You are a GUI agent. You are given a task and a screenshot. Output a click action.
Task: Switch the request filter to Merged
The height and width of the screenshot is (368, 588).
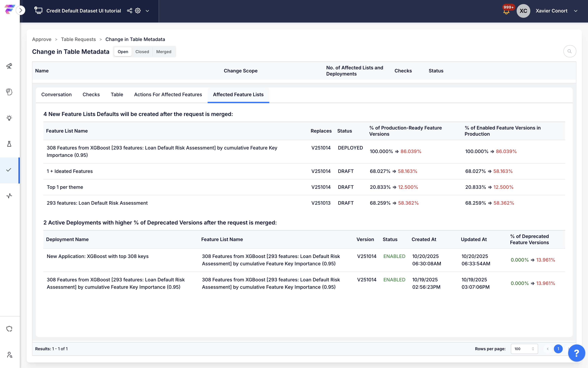(164, 52)
